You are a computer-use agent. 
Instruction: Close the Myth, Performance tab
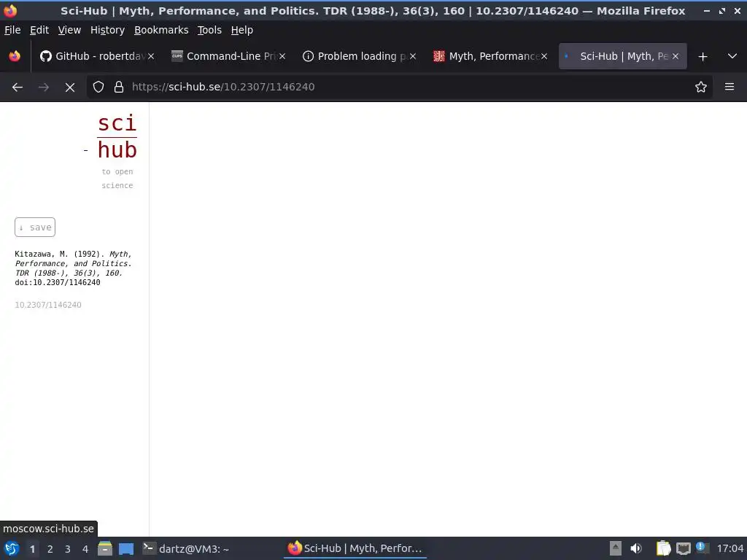[544, 56]
